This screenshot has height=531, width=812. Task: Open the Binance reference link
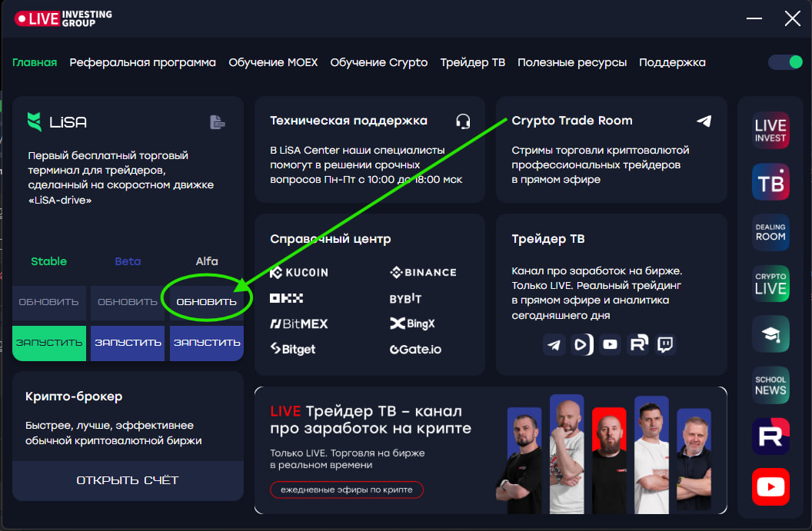423,272
